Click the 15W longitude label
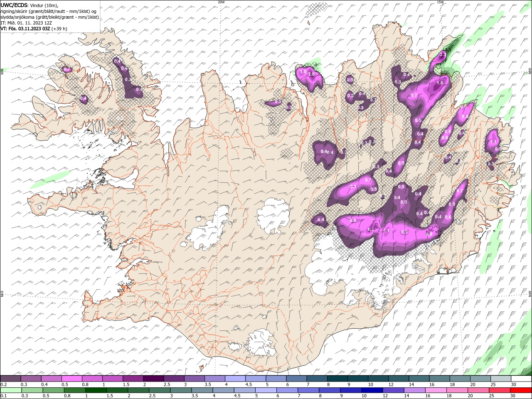532x399 pixels. click(440, 2)
